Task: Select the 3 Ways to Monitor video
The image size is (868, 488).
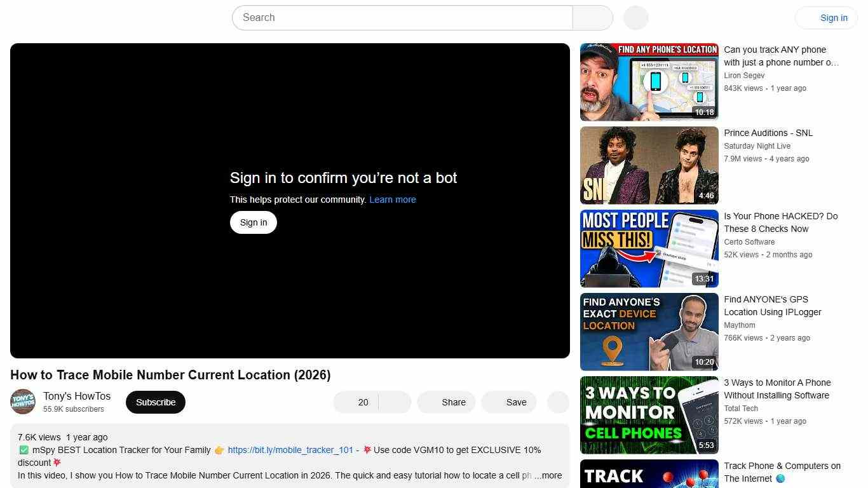Action: pyautogui.click(x=649, y=414)
